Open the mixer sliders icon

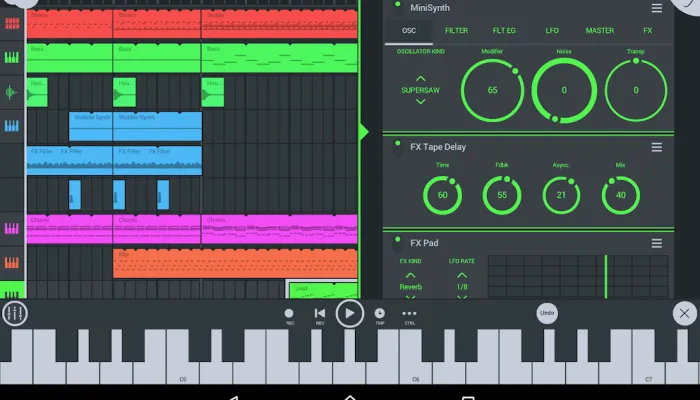(15, 313)
